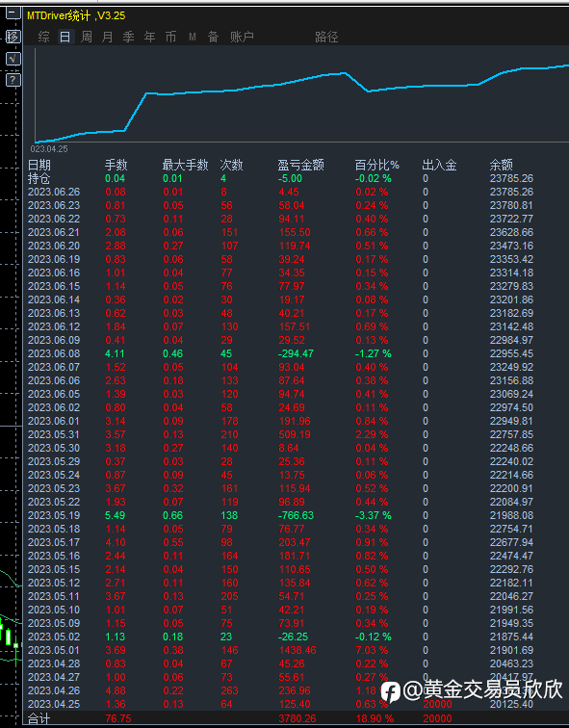Viewport: 569px width, 728px height.
Task: Click percentage -1.27 % in the 2023.06.08 row
Action: (x=374, y=353)
